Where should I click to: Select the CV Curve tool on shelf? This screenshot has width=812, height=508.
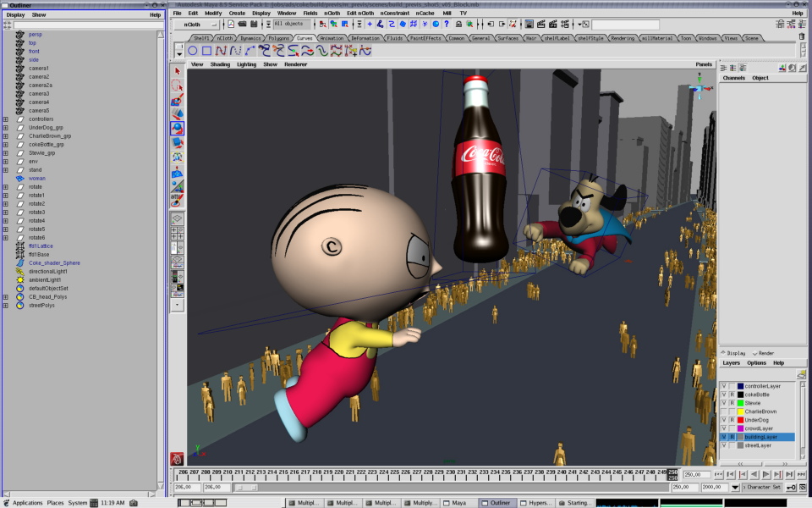point(221,51)
